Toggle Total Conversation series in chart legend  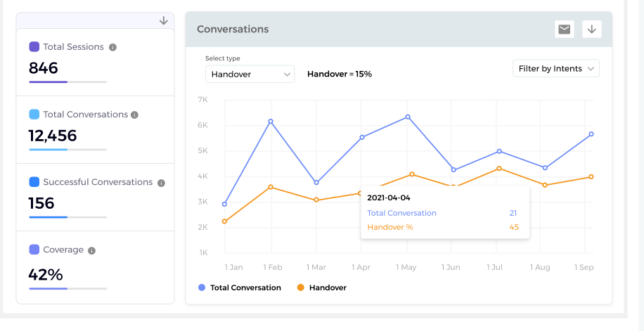(240, 287)
